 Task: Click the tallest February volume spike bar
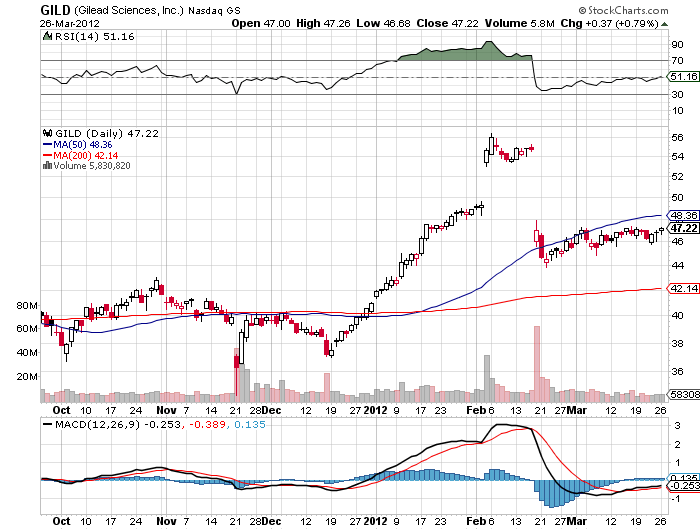537,364
